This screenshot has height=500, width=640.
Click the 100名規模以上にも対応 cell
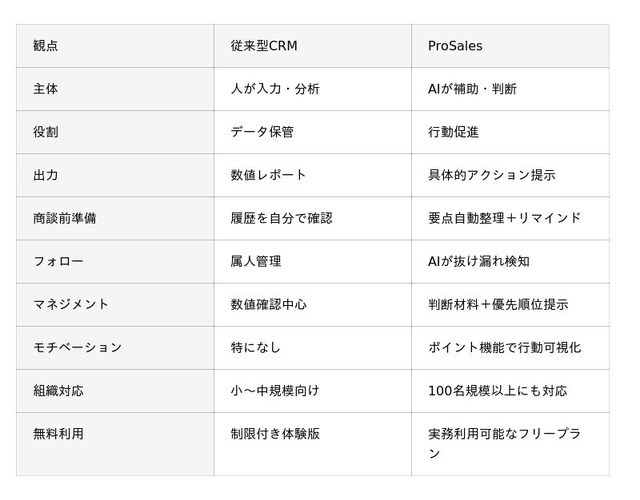pyautogui.click(x=497, y=390)
